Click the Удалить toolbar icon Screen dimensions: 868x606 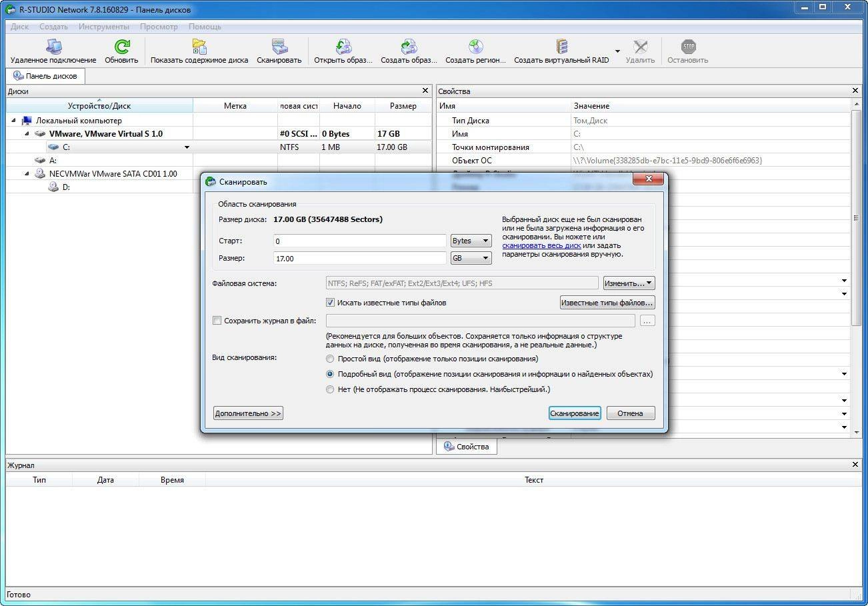[640, 46]
